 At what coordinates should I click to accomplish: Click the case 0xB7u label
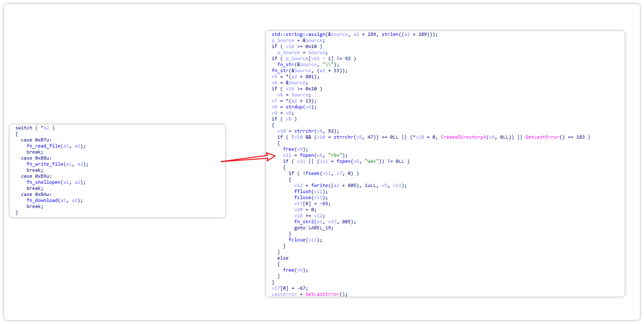(x=36, y=140)
